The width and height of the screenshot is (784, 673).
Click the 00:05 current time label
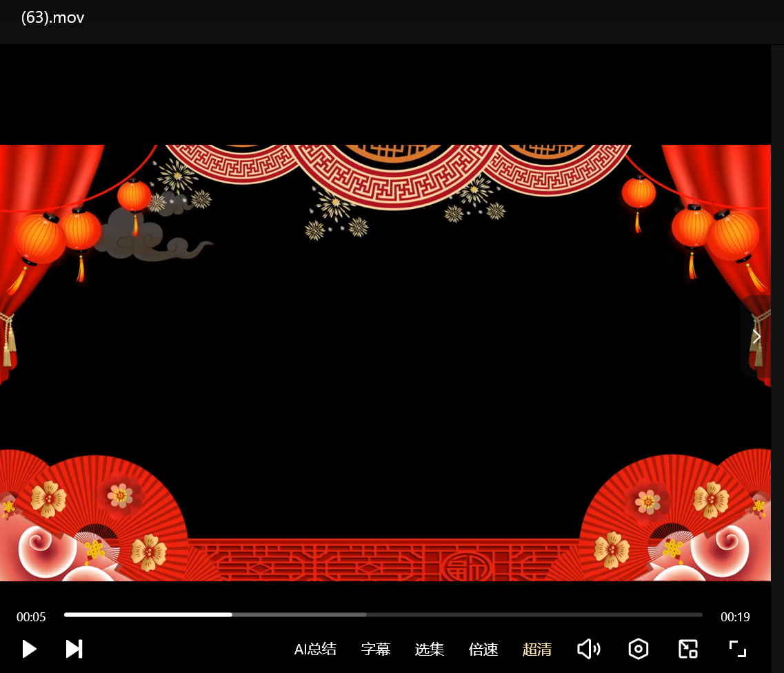pos(31,617)
